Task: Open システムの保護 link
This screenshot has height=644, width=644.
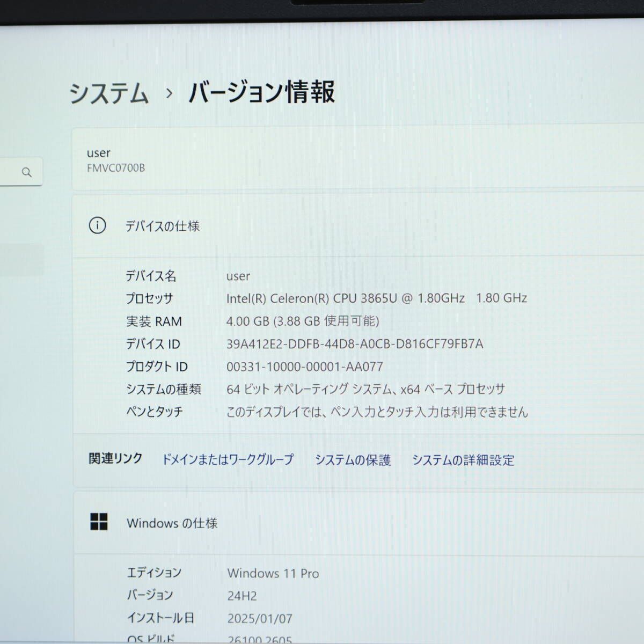Action: [x=353, y=460]
